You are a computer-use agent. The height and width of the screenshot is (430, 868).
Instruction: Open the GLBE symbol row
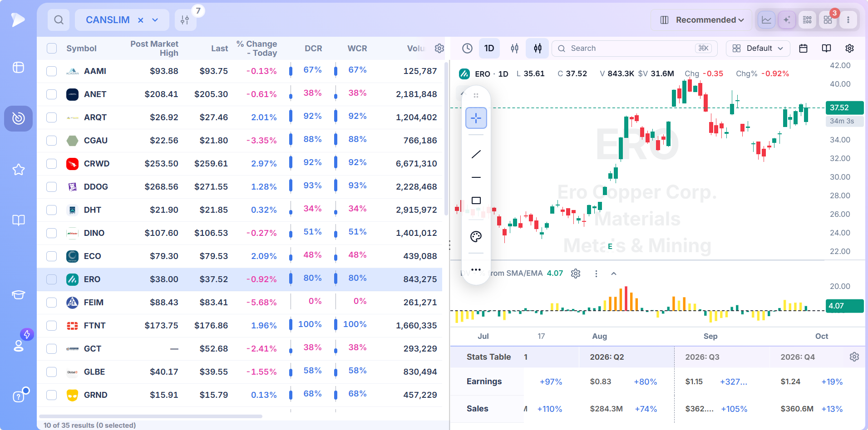[x=240, y=372]
